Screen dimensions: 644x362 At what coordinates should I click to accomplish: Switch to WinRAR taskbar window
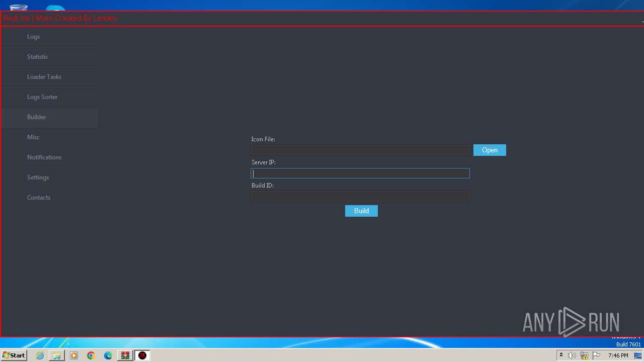coord(125,355)
